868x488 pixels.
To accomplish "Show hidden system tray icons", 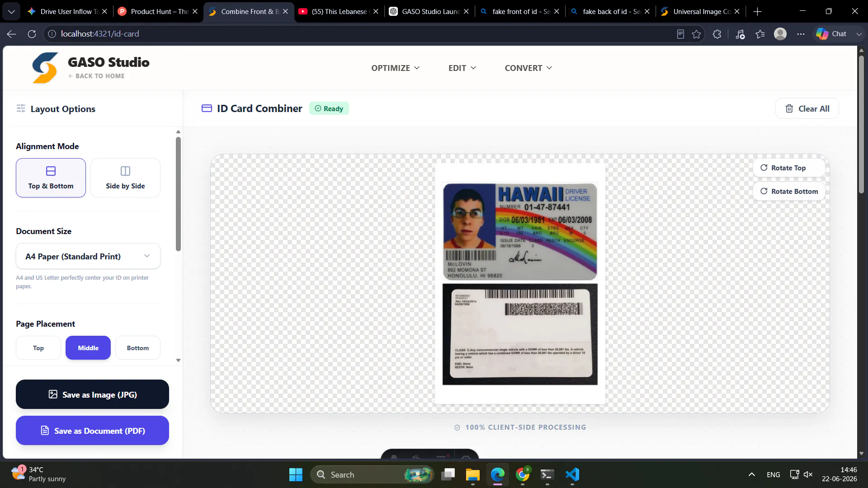I will click(751, 474).
